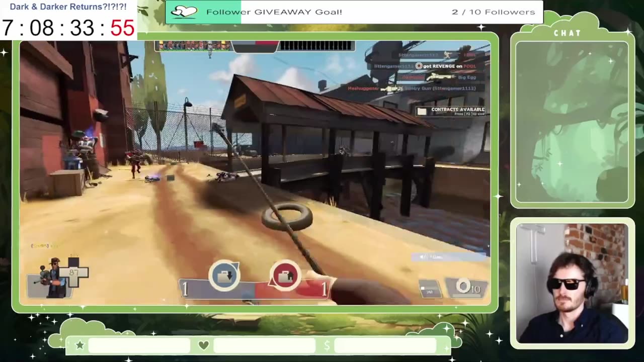
Task: Click the folder icon on Contracts Available
Action: point(422,111)
